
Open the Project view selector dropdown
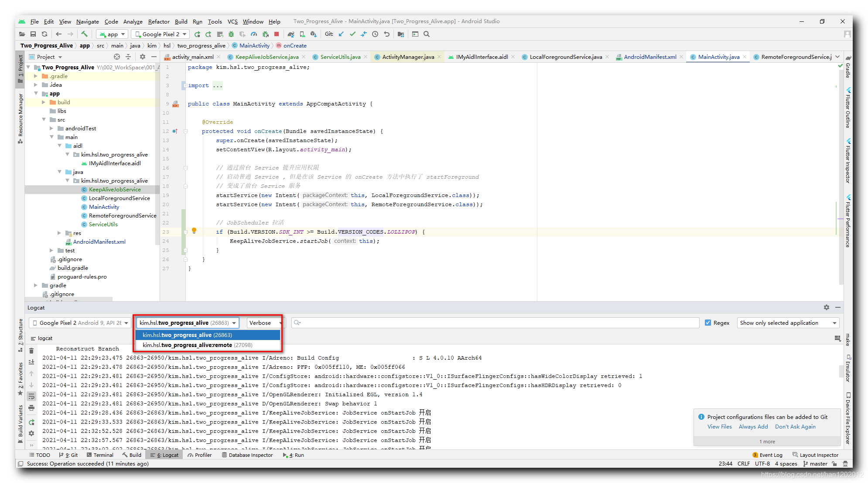click(46, 57)
